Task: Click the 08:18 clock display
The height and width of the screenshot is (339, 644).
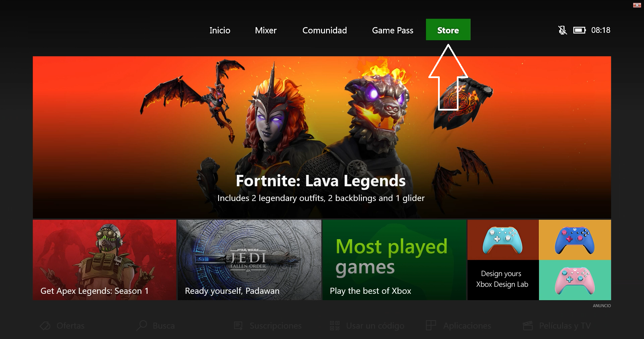Action: pos(601,30)
